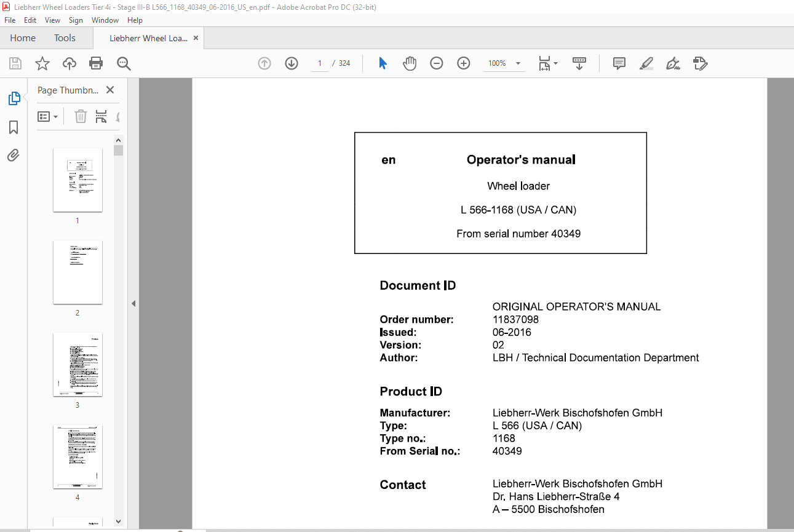Click "ORIGINAL OPERATOR'S MANUAL" text
The height and width of the screenshot is (532, 794).
pyautogui.click(x=576, y=306)
